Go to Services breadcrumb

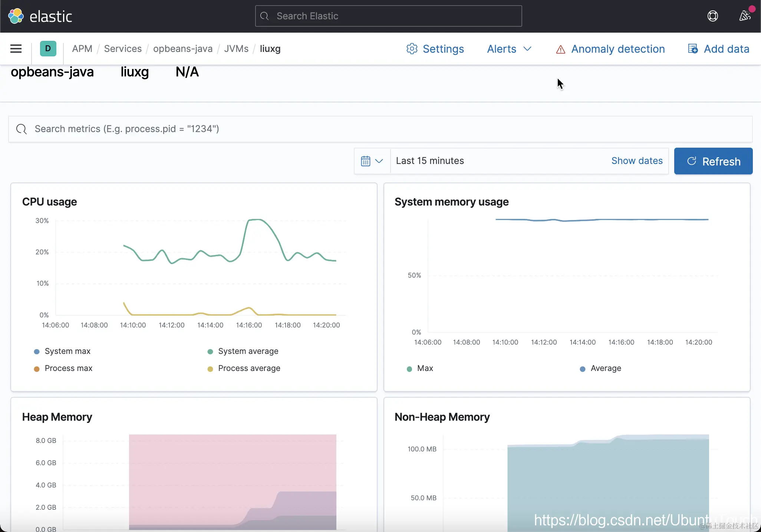(x=122, y=49)
